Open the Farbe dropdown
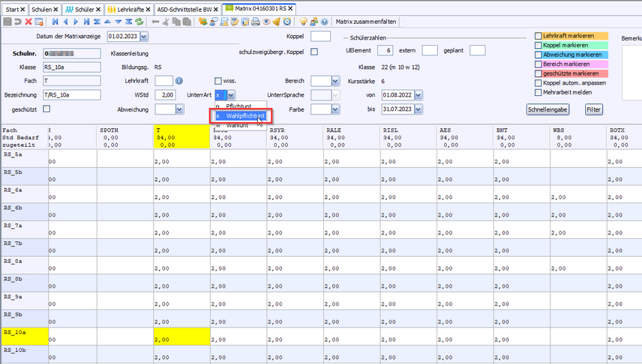The width and height of the screenshot is (642, 364). click(x=335, y=109)
